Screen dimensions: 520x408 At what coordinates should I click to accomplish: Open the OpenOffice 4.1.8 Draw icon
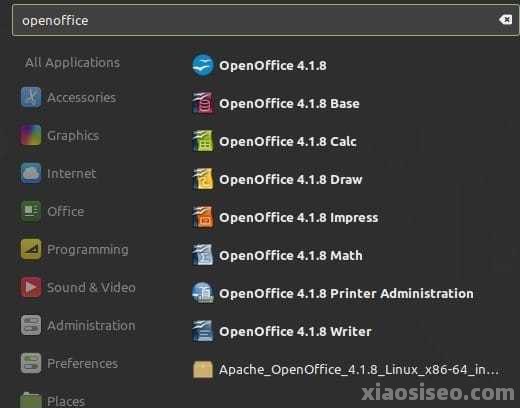pyautogui.click(x=203, y=179)
